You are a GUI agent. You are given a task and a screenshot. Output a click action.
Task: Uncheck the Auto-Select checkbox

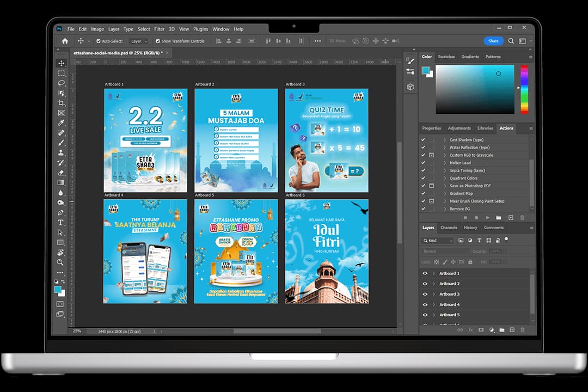99,41
